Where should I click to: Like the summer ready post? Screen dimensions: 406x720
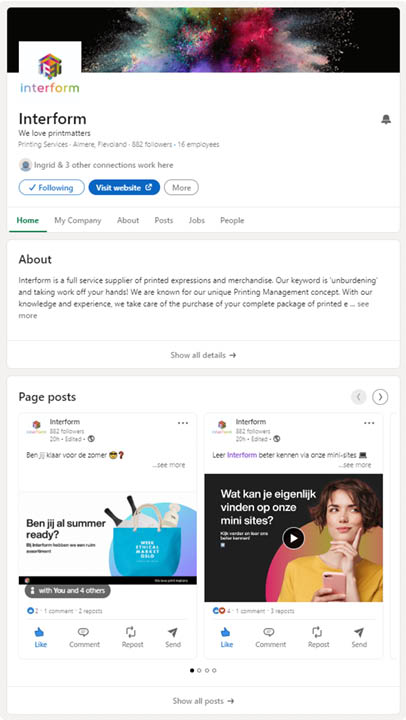tap(40, 638)
